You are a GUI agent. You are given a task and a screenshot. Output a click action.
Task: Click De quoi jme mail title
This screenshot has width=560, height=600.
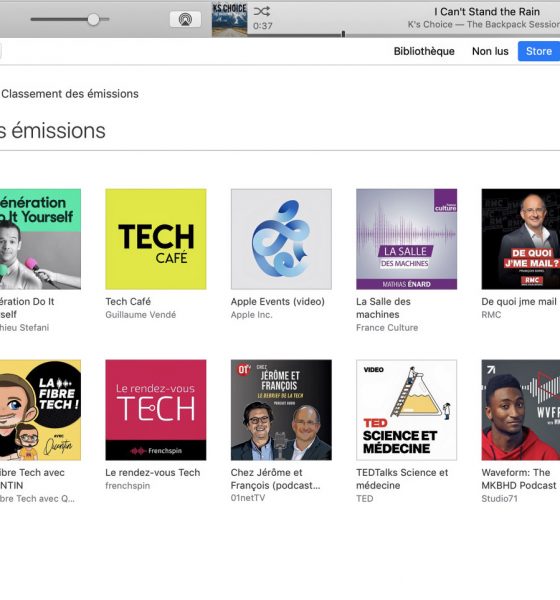pyautogui.click(x=519, y=302)
